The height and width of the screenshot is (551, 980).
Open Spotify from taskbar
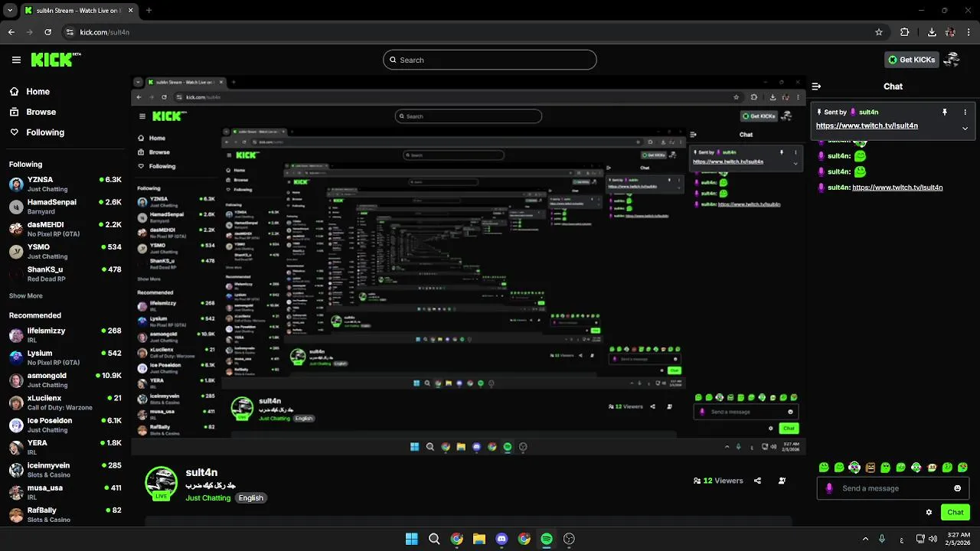point(547,539)
